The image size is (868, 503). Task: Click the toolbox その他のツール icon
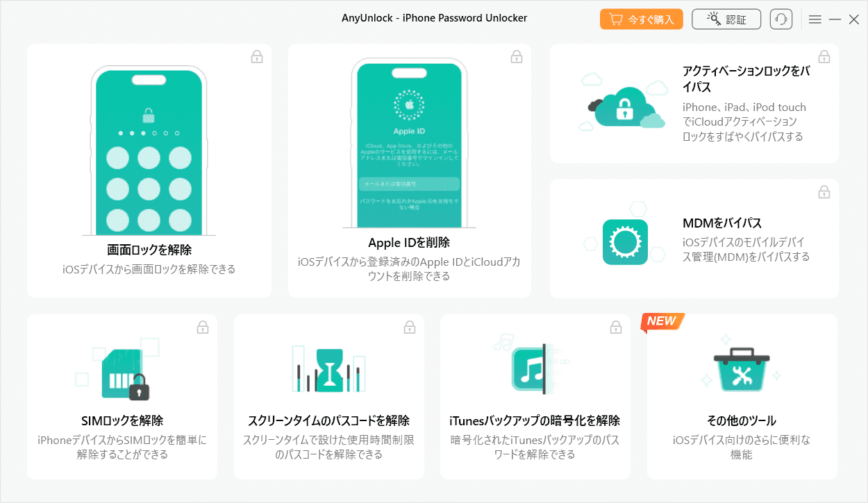[x=741, y=370]
